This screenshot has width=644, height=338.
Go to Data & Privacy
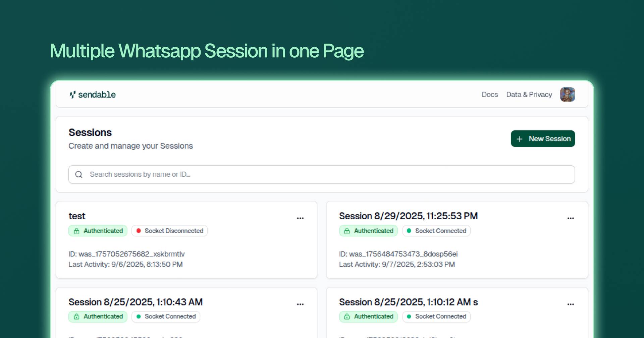(x=529, y=95)
